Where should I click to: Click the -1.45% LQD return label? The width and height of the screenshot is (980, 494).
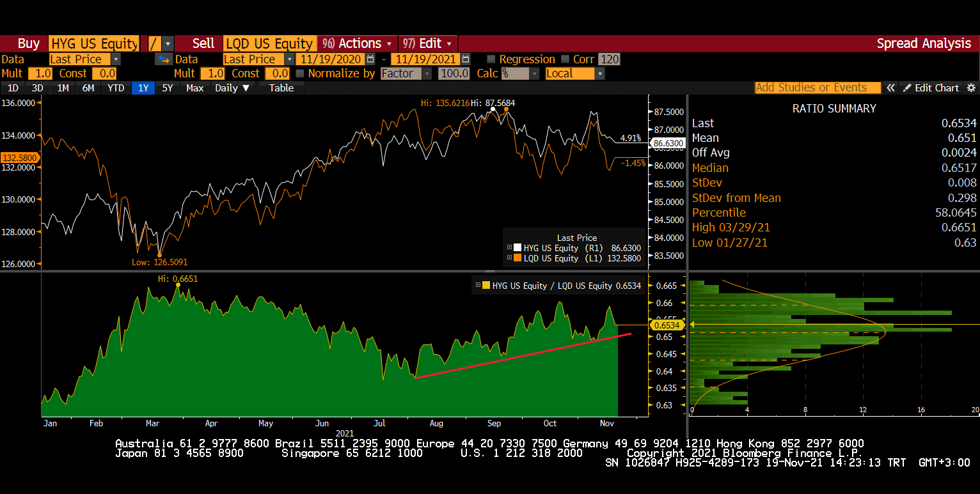click(633, 163)
